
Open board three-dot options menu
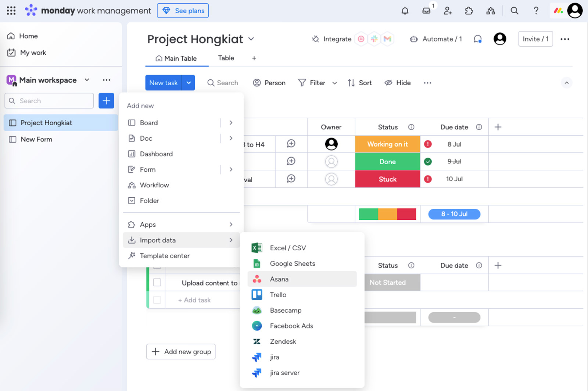pos(565,39)
